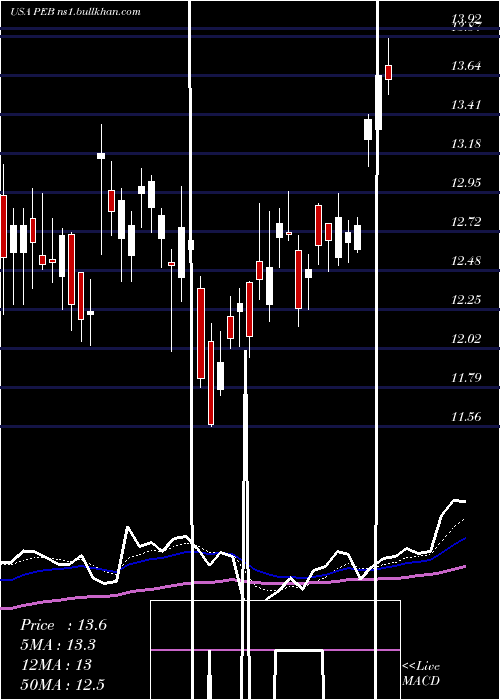Click the 'USA PEB ns1.bullkhan.com' chart title

click(75, 11)
